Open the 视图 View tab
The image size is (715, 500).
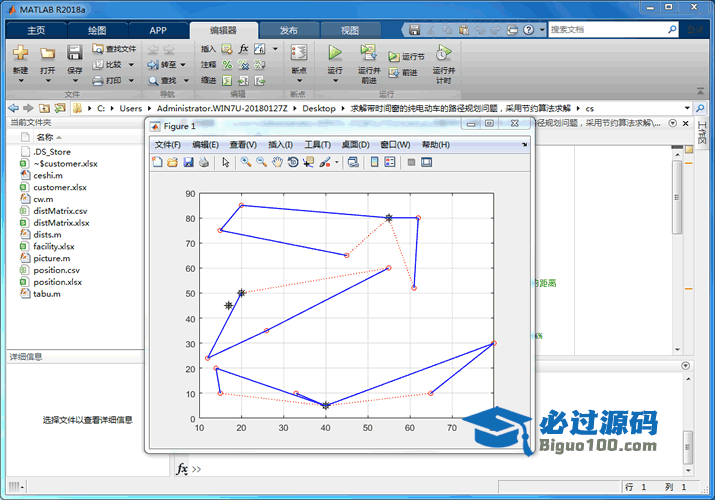coord(350,31)
